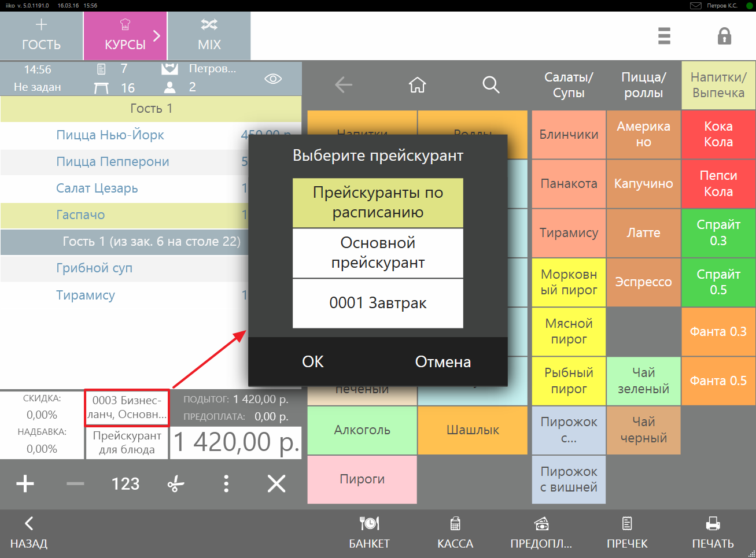
Task: Add Фанта 0.3 tile
Action: point(718,331)
